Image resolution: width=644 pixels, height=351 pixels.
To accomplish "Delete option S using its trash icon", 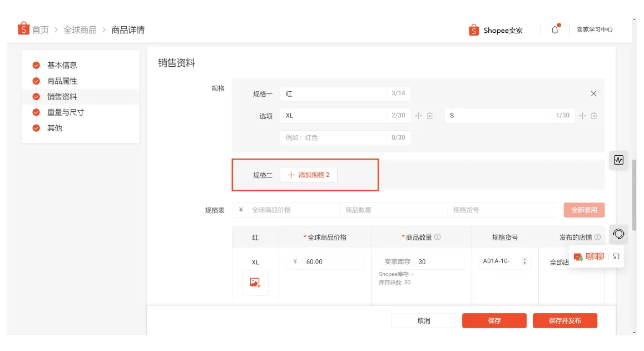I will (x=594, y=116).
